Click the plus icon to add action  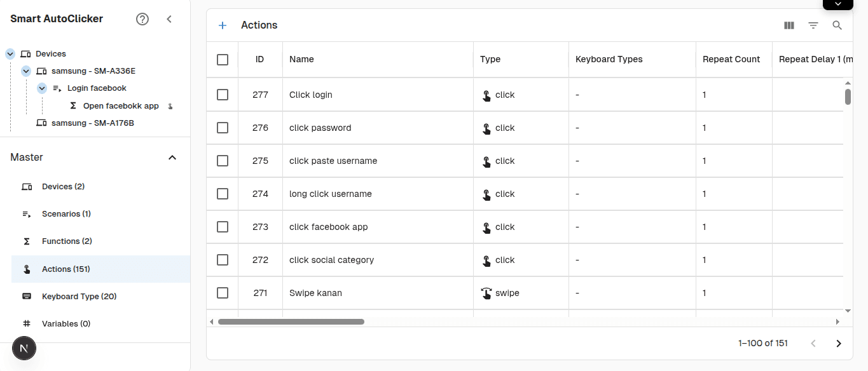pos(223,25)
